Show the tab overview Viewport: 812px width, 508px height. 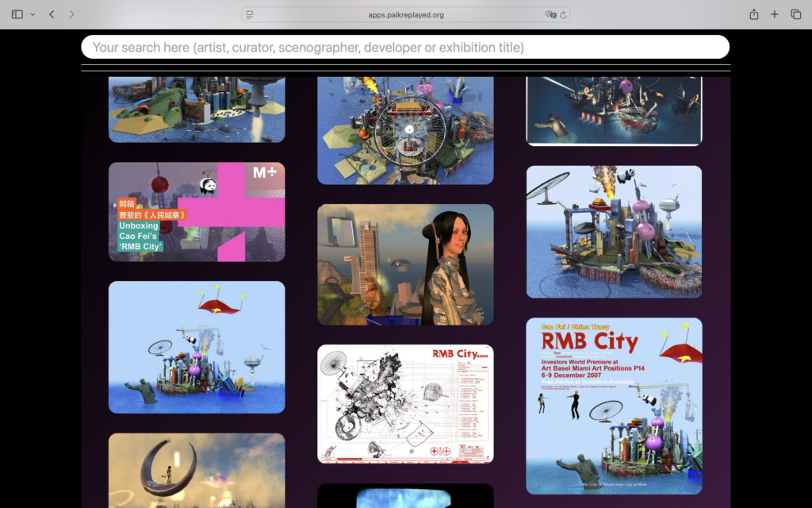(x=795, y=14)
